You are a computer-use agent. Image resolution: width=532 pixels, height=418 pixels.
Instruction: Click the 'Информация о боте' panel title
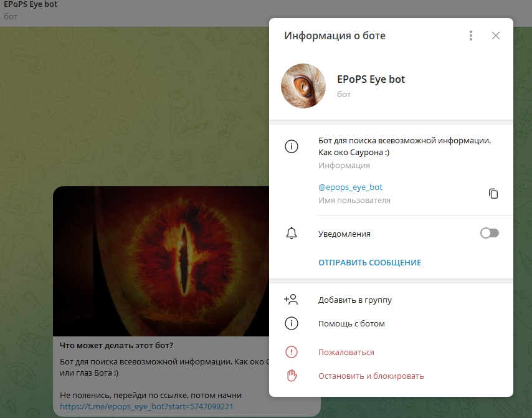[x=335, y=36]
